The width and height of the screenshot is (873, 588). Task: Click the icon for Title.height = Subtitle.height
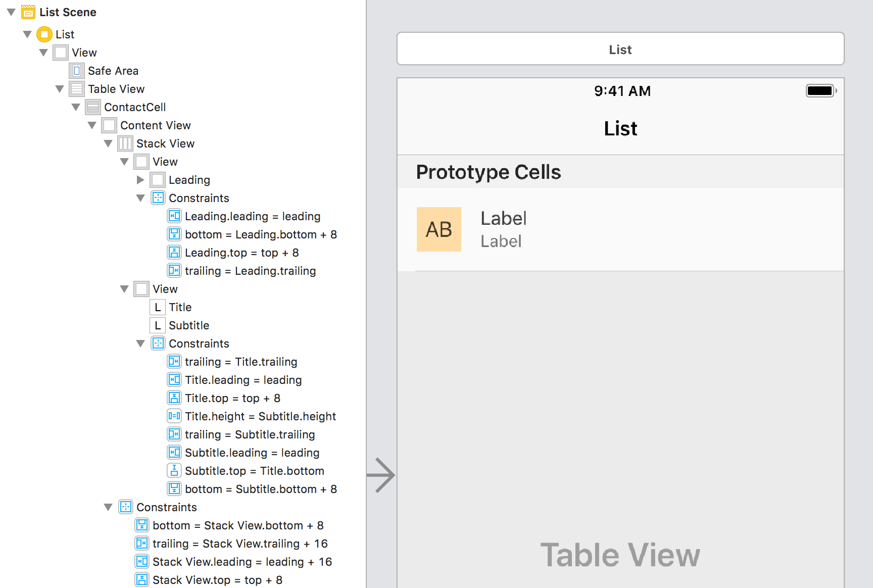pyautogui.click(x=174, y=416)
